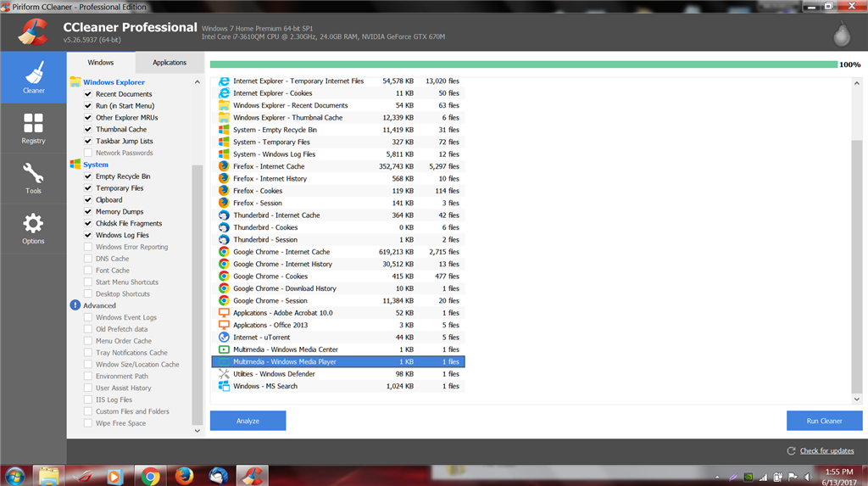
Task: Switch to the Applications tab
Action: (170, 63)
